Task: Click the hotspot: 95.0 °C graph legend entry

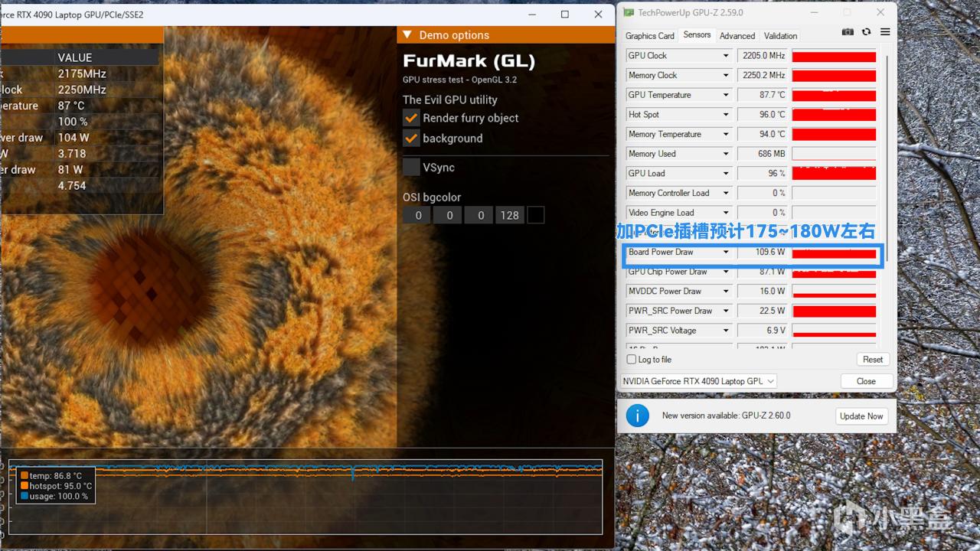Action: pyautogui.click(x=55, y=486)
